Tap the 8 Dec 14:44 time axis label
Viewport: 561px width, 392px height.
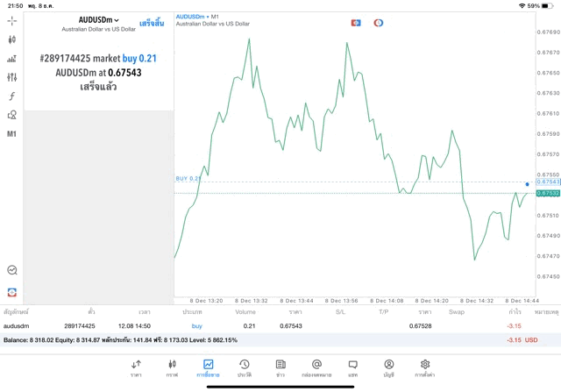click(x=522, y=301)
